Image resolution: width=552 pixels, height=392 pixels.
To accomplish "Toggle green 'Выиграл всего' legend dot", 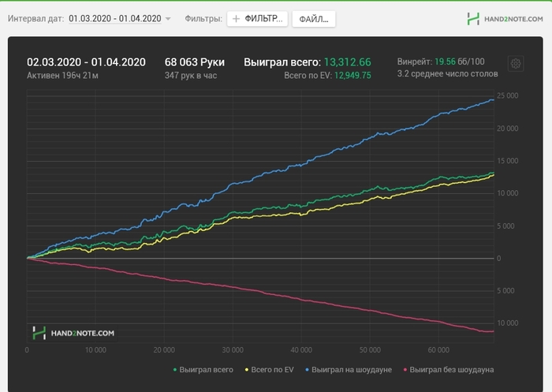I will point(175,370).
